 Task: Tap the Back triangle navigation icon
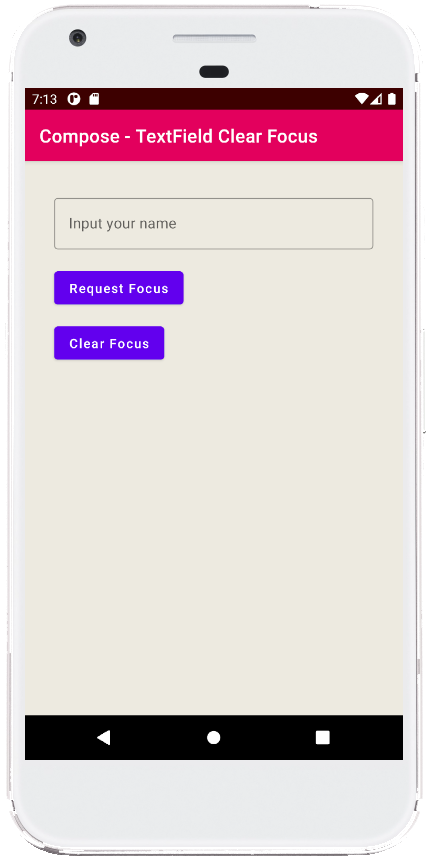coord(104,737)
